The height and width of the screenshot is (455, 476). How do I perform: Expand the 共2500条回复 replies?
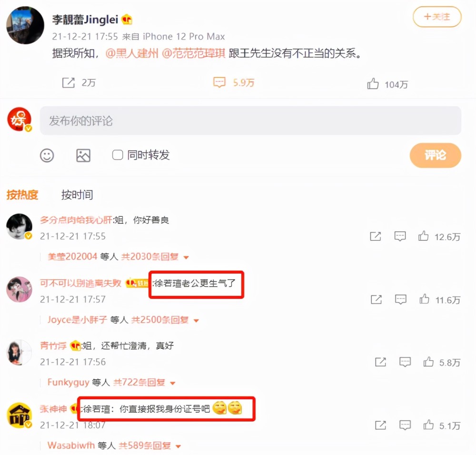(x=165, y=320)
